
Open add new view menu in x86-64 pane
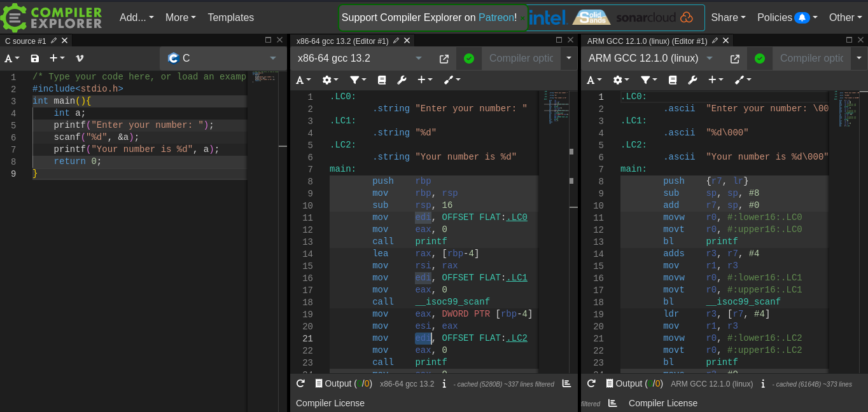[424, 80]
